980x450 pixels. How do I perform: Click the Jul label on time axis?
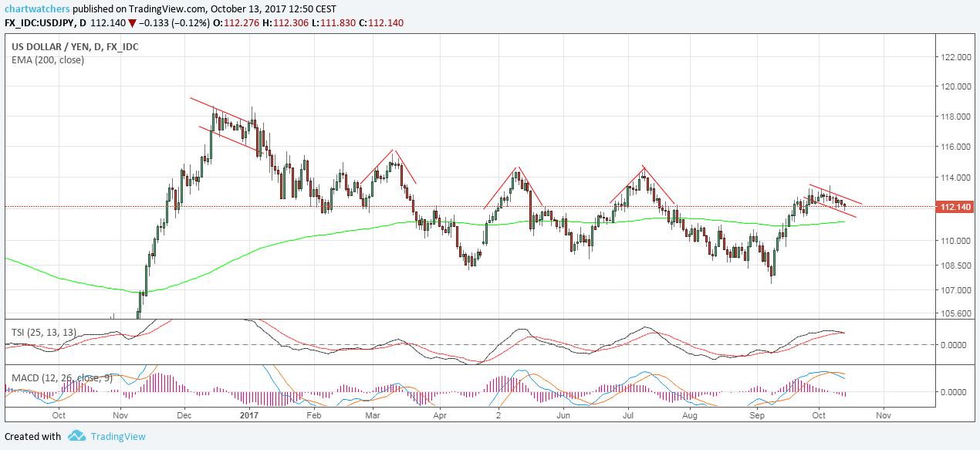coord(627,414)
